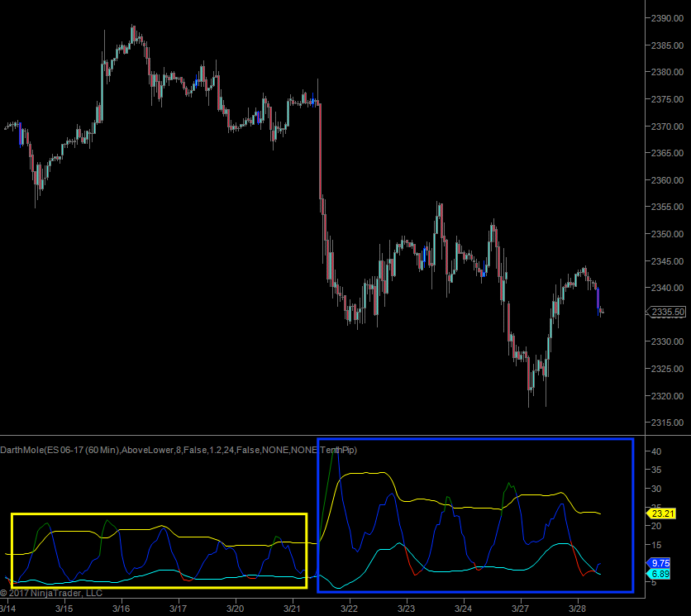Select the blue 9.75 indicator value tag
This screenshot has height=616, width=691.
point(661,562)
